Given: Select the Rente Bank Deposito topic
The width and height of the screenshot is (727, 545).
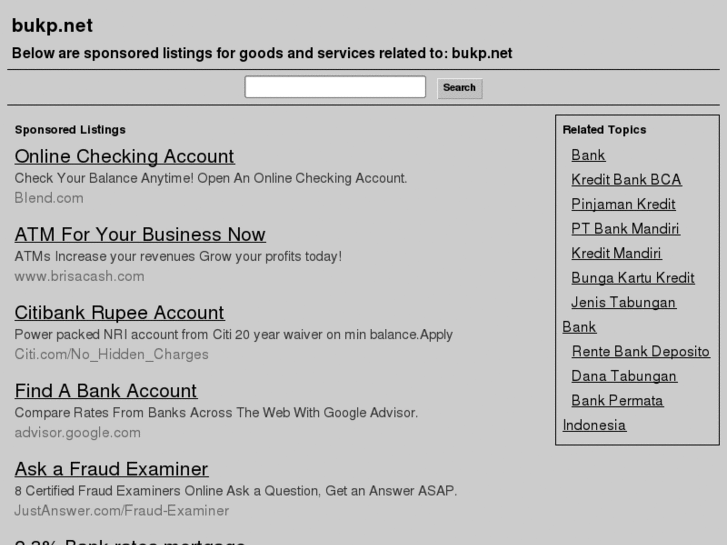Looking at the screenshot, I should tap(640, 352).
